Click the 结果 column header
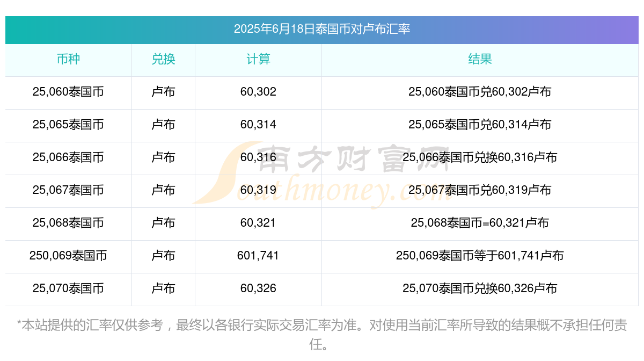644x361 pixels. click(x=480, y=59)
